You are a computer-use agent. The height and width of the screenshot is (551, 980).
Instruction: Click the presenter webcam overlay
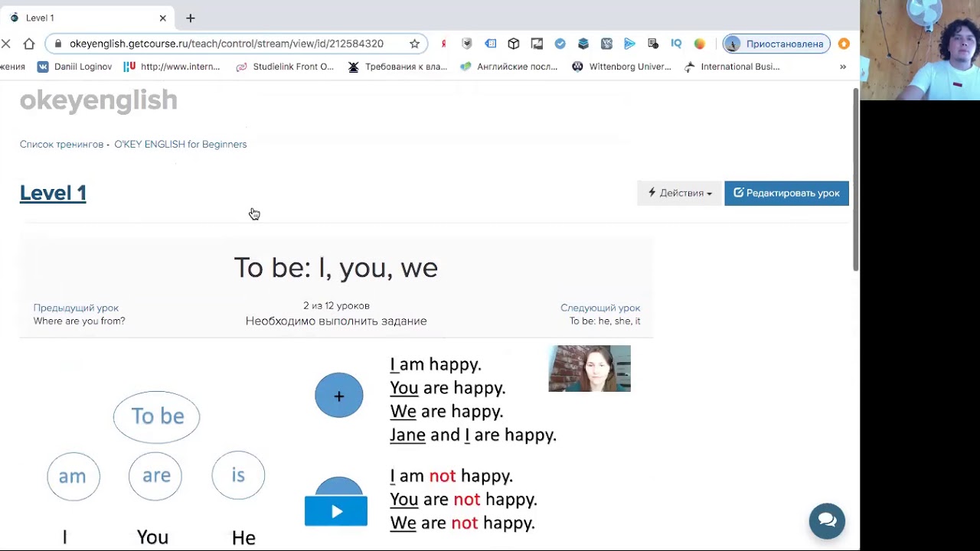click(920, 50)
